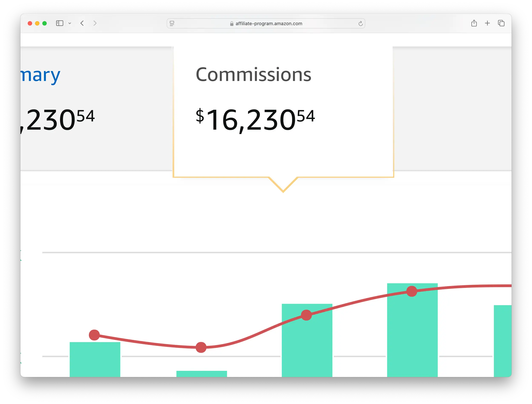Open the Share menu icon
The image size is (532, 404).
[x=474, y=23]
